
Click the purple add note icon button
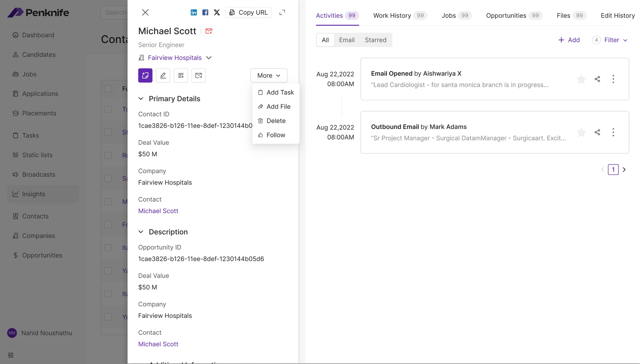[x=145, y=76]
